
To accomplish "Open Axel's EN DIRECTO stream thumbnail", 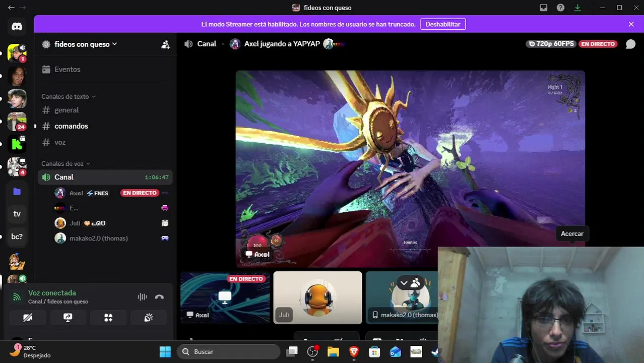I will [225, 297].
